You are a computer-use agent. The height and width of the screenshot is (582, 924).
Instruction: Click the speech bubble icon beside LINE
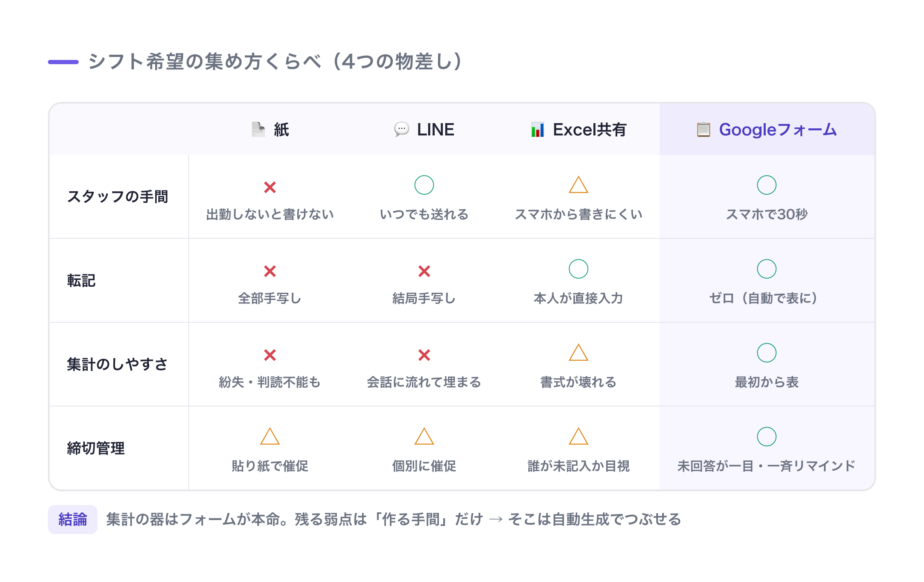[x=402, y=129]
